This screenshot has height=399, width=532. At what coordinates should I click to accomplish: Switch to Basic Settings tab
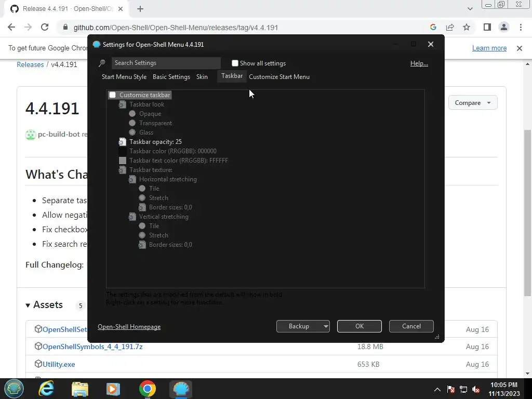pos(171,77)
